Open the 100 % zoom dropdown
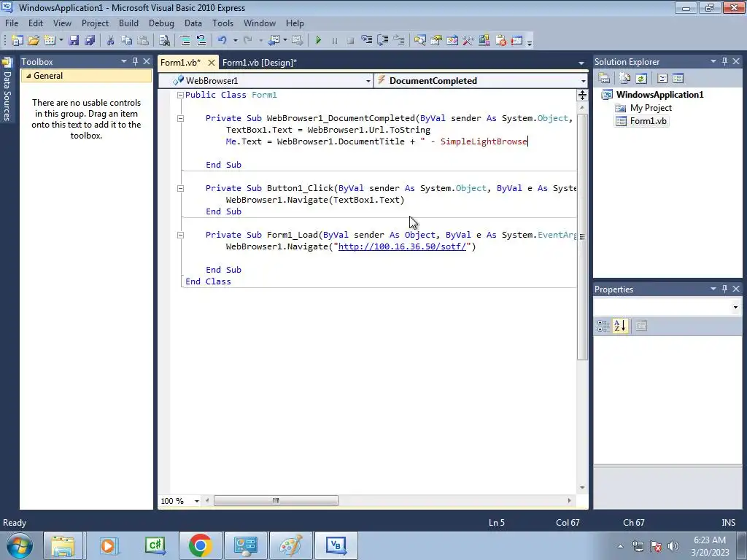Screen dimensions: 747x560 click(196, 501)
